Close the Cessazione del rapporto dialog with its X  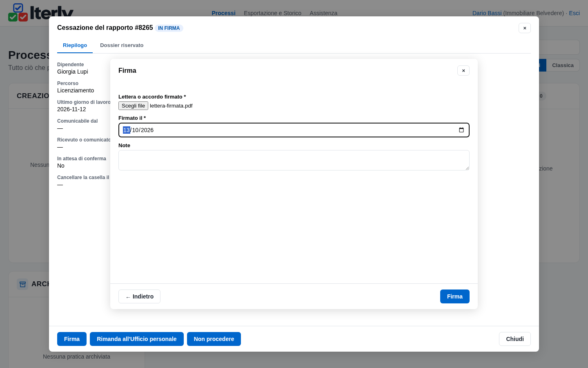pyautogui.click(x=525, y=28)
